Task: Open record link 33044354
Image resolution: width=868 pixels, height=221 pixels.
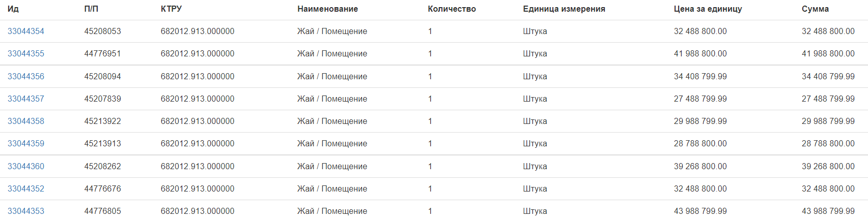Action: click(x=26, y=31)
